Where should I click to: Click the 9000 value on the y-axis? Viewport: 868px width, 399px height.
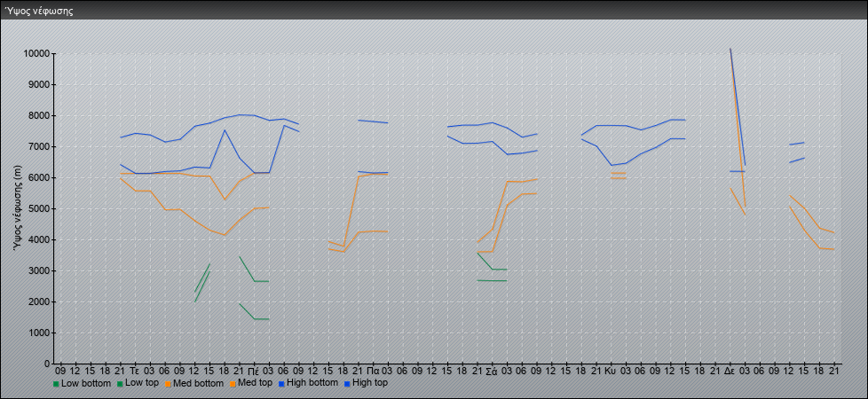[x=38, y=84]
